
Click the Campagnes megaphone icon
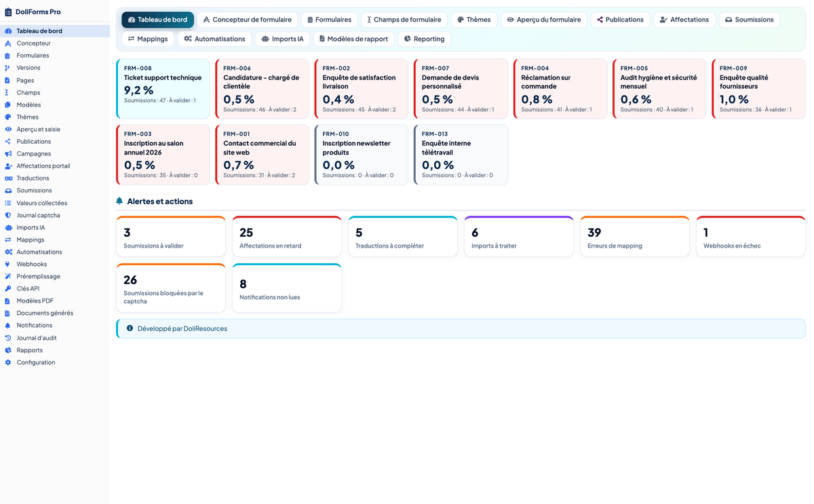(x=8, y=153)
